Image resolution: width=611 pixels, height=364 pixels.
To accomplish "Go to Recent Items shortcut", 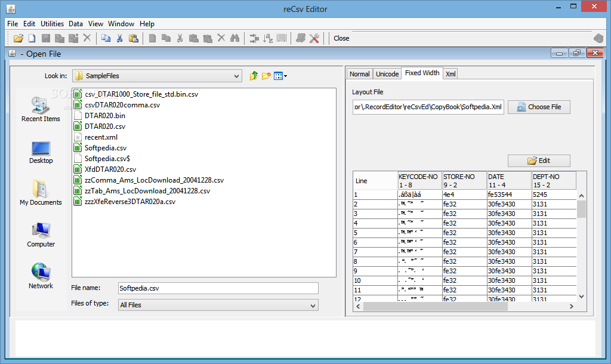I will point(41,110).
